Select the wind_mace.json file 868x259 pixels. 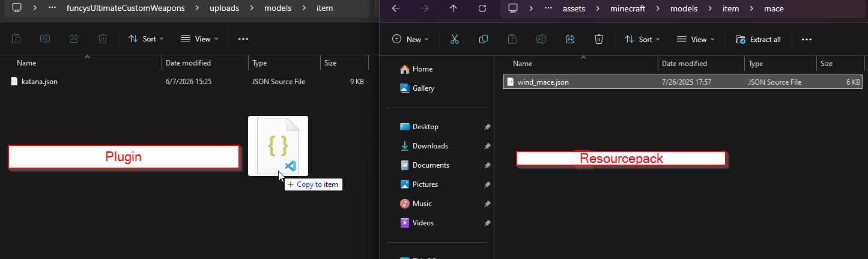[x=683, y=82]
